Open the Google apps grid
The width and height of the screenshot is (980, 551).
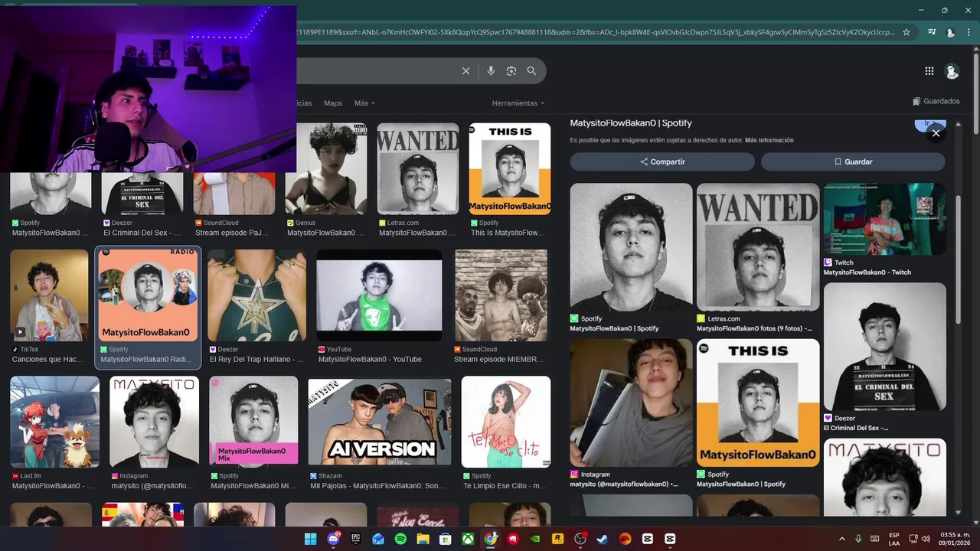tap(929, 71)
